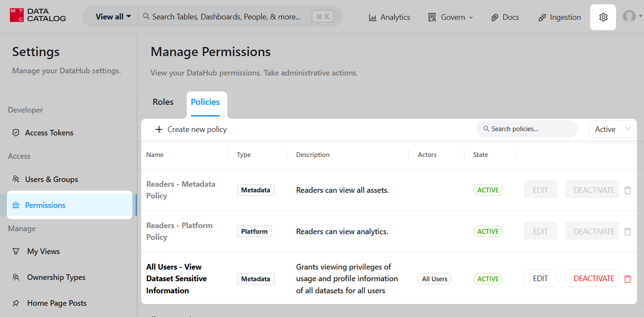The height and width of the screenshot is (317, 644).
Task: Open the Docs link in header
Action: click(x=505, y=17)
